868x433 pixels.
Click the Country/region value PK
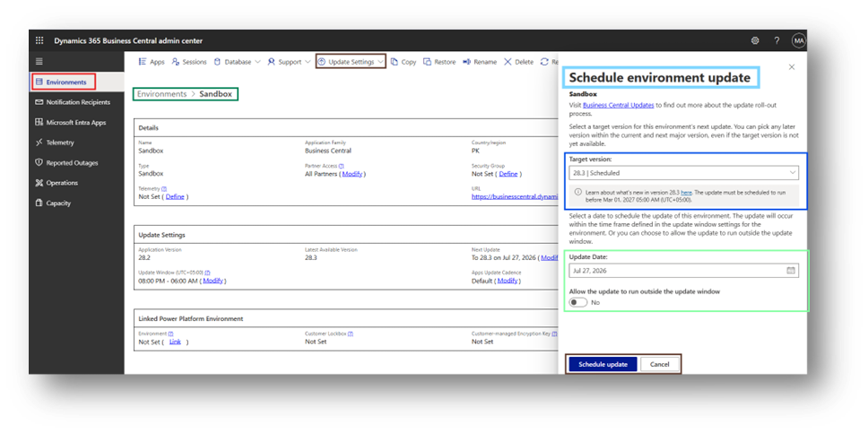point(475,151)
